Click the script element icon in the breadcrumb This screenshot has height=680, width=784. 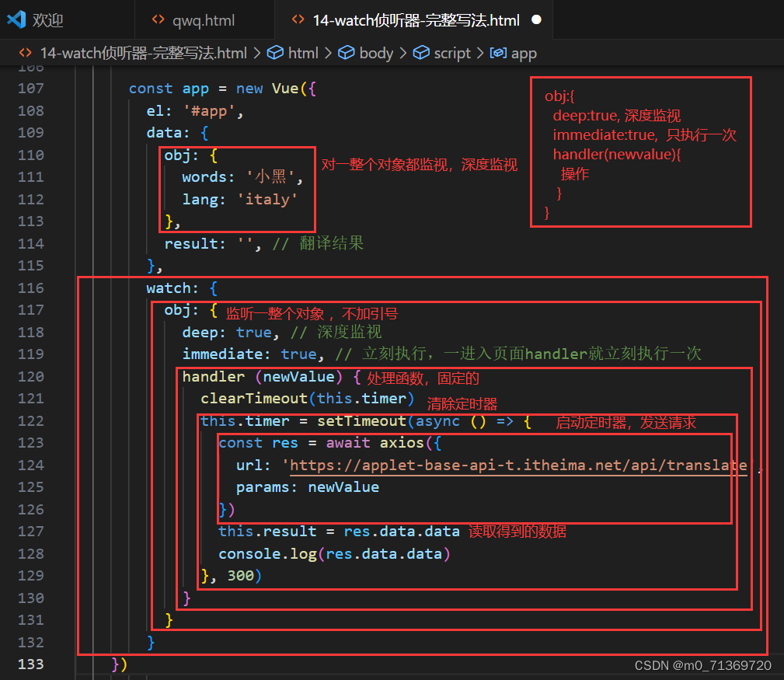420,53
